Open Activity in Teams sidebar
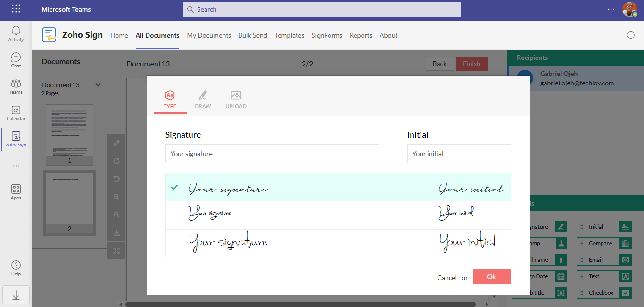The height and width of the screenshot is (307, 644). (16, 34)
